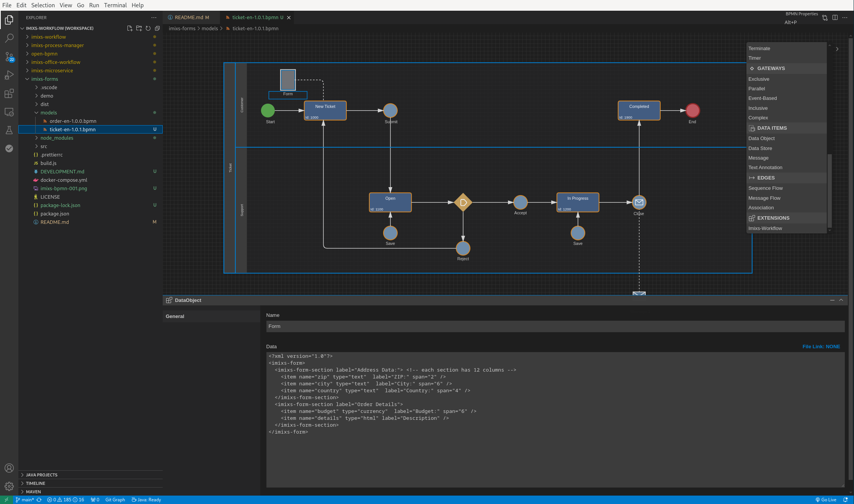Click into the Data XML textarea

(x=555, y=419)
